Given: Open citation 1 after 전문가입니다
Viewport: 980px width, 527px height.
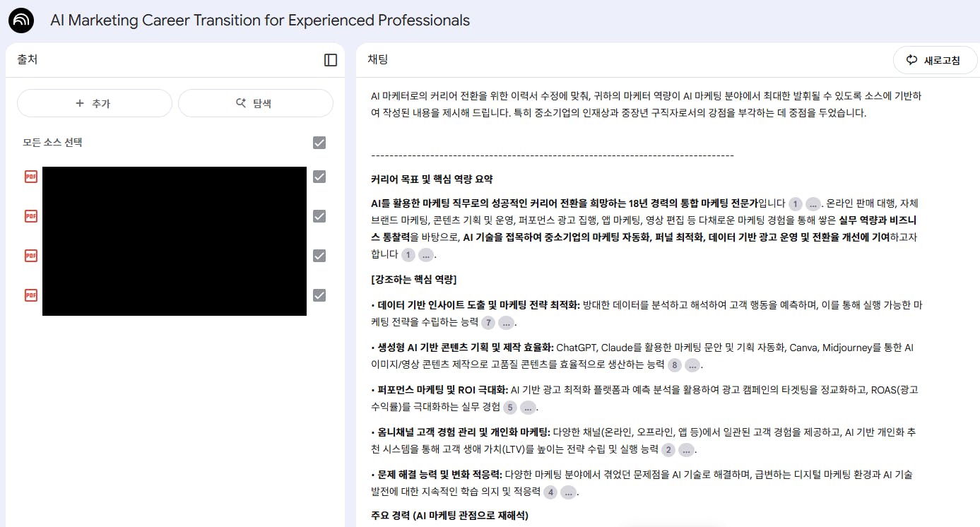Looking at the screenshot, I should coord(795,203).
